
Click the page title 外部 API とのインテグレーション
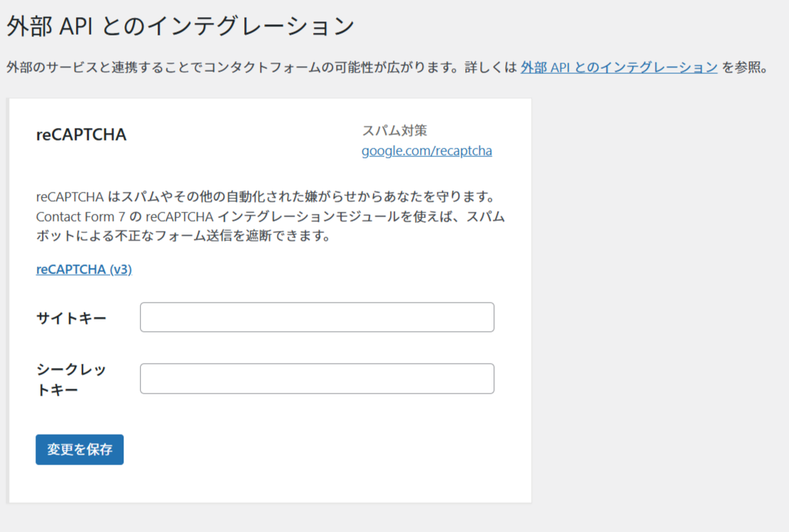tap(180, 26)
